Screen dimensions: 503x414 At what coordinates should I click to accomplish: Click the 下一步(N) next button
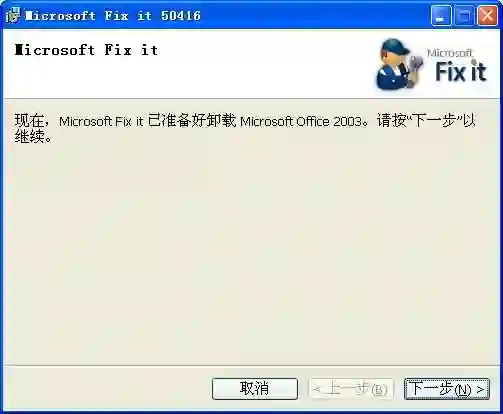coord(447,389)
